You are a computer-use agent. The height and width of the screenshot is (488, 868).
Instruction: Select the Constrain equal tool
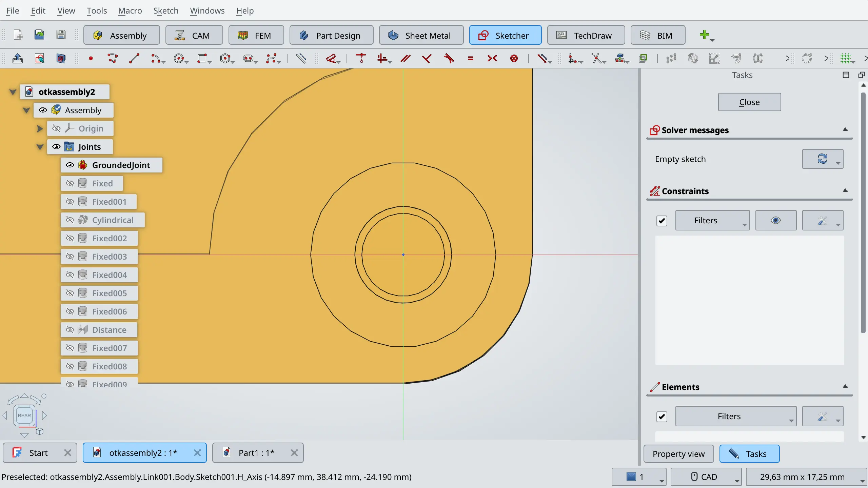pos(471,58)
